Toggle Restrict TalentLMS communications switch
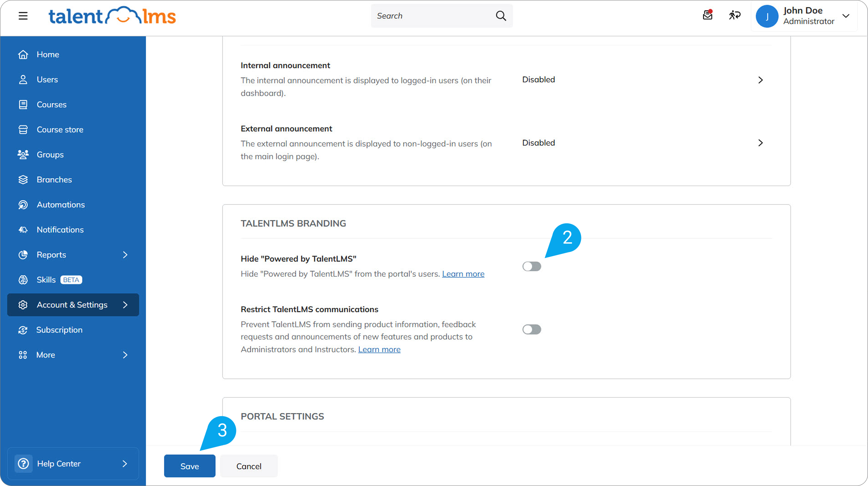Screen dimensions: 868x486 pyautogui.click(x=532, y=329)
